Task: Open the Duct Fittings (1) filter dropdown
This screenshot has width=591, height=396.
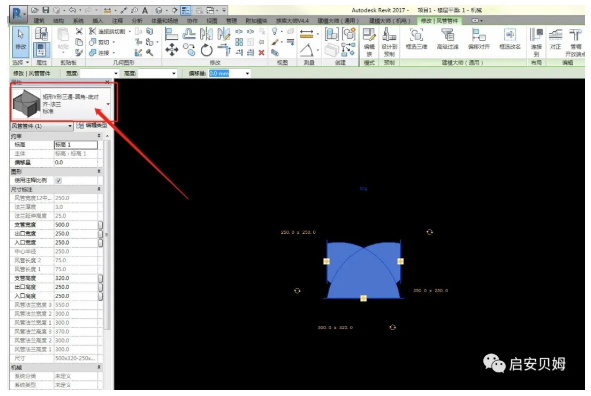Action: pos(70,126)
